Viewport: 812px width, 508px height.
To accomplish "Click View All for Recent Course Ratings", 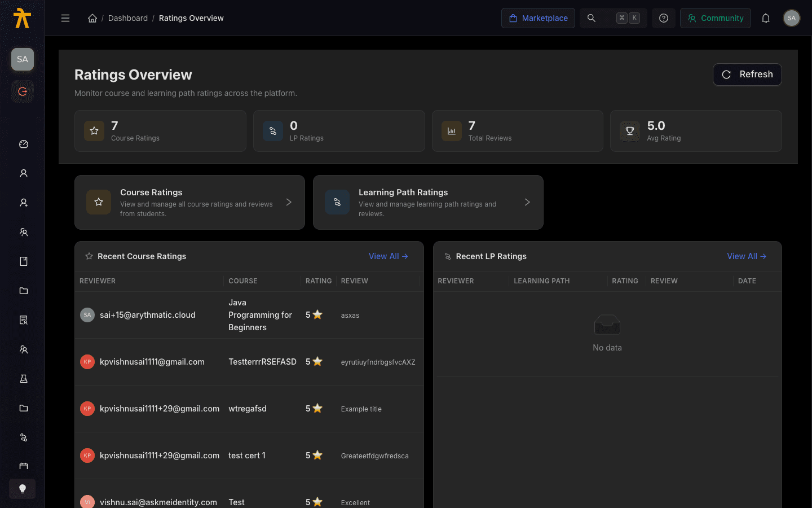I will coord(388,256).
